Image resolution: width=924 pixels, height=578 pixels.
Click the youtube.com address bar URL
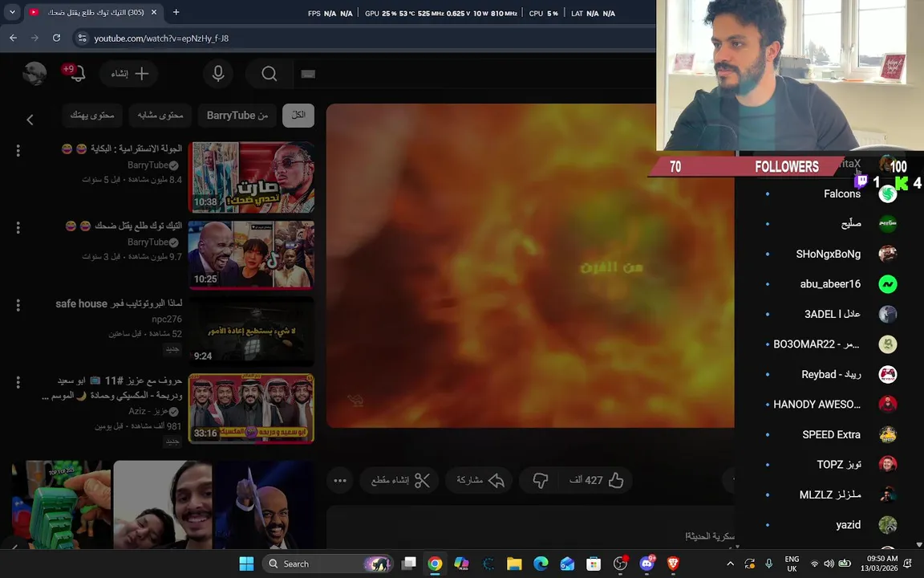pos(161,39)
